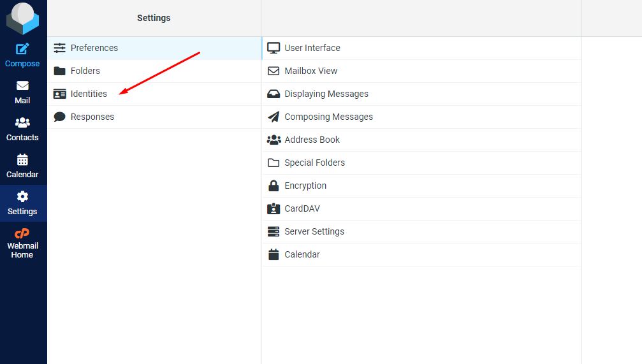Select the Settings gear icon
This screenshot has width=642, height=364.
(x=22, y=203)
